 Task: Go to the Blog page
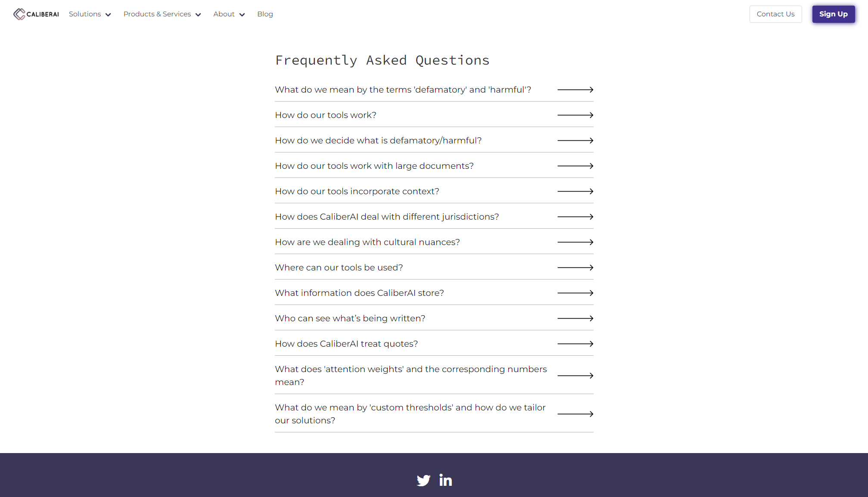click(x=265, y=14)
